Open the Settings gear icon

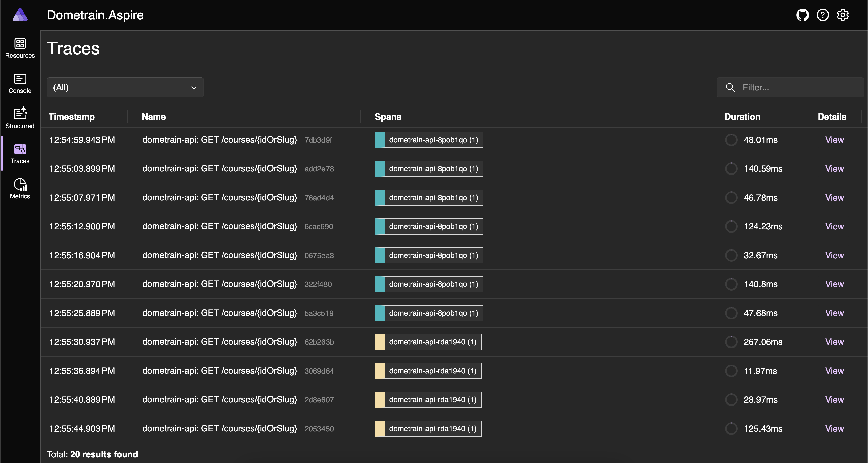843,15
